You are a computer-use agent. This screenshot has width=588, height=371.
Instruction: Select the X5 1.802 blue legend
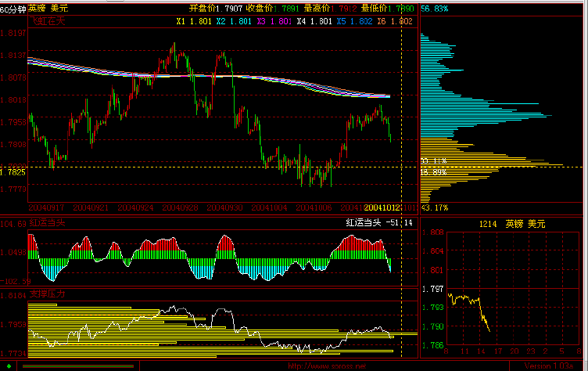click(354, 21)
